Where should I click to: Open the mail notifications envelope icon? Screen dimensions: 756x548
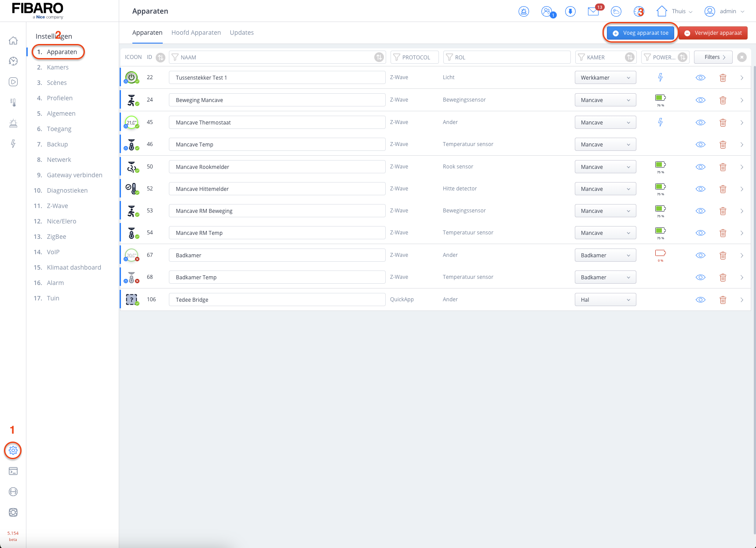pos(593,11)
